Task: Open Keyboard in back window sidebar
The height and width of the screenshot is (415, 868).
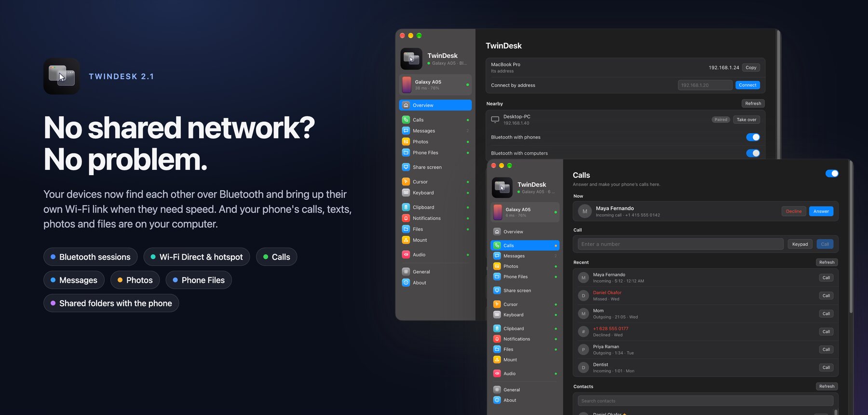Action: click(x=435, y=193)
